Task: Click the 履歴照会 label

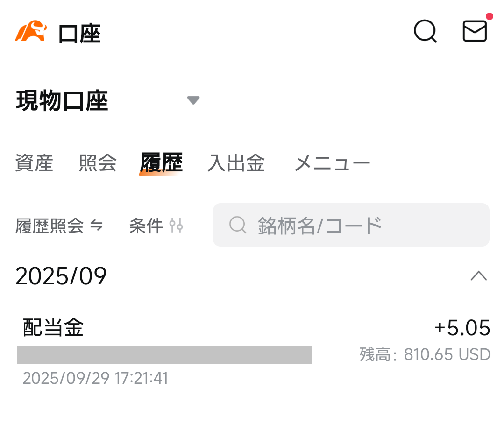Action: pos(50,226)
